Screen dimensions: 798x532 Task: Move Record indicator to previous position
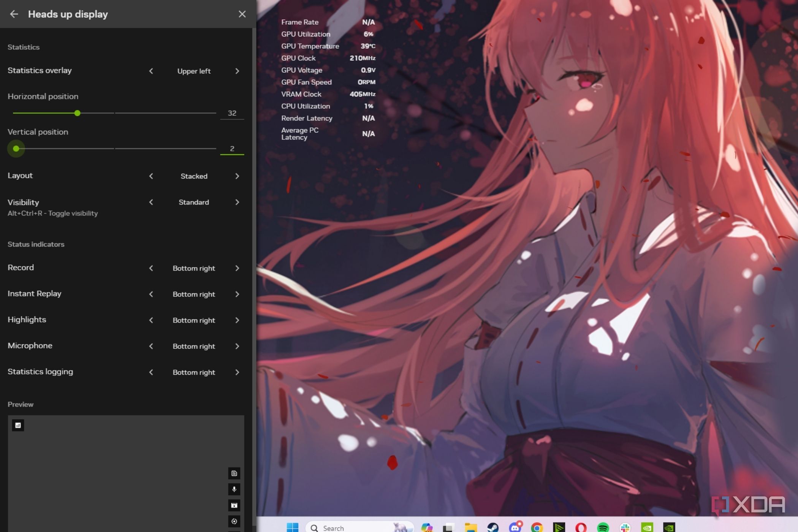tap(151, 268)
